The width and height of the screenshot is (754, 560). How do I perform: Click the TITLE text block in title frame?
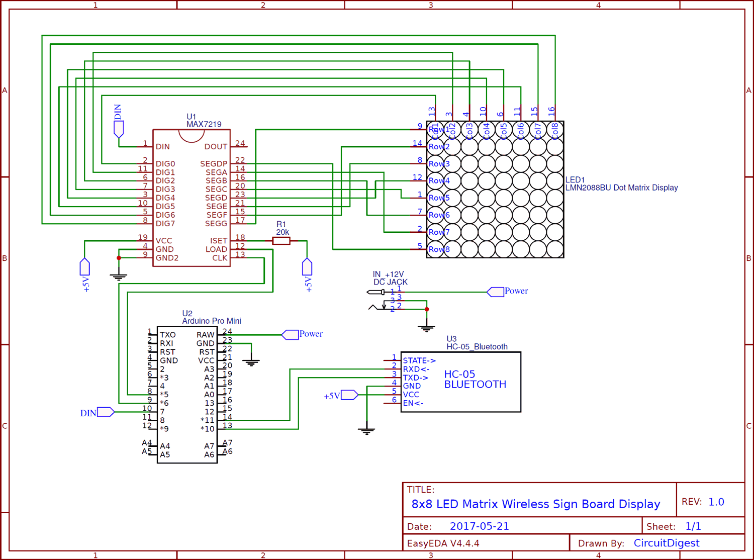(421, 489)
